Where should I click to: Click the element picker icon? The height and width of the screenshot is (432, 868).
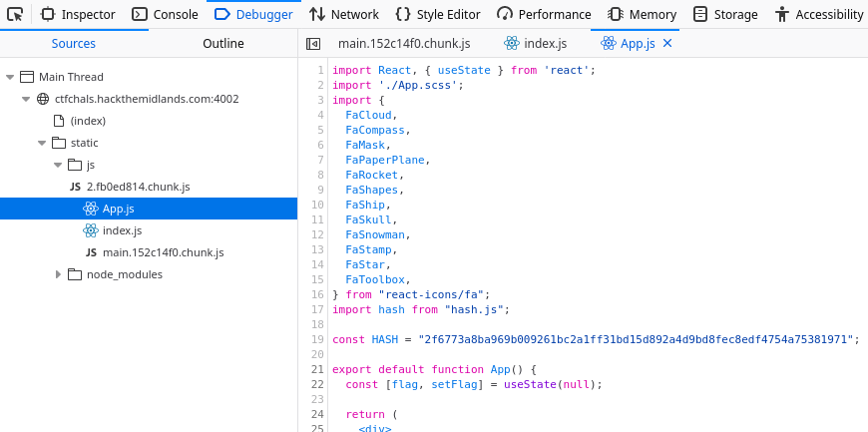(x=16, y=14)
